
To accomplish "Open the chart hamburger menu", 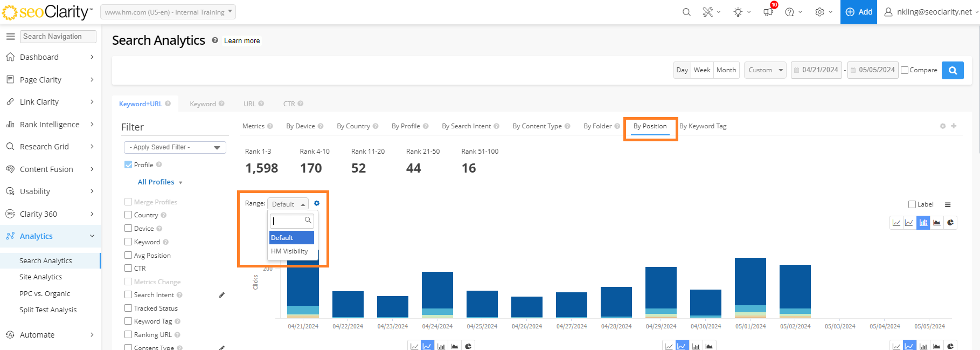I will 948,205.
